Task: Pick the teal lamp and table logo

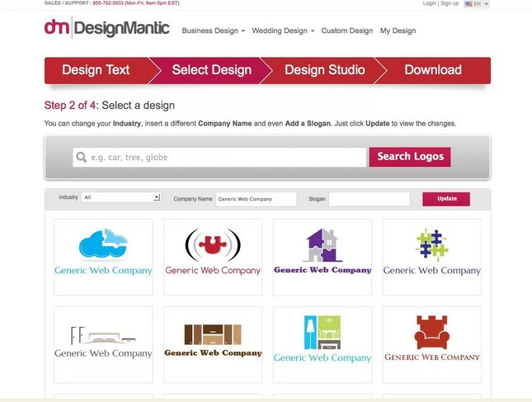Action: click(322, 343)
